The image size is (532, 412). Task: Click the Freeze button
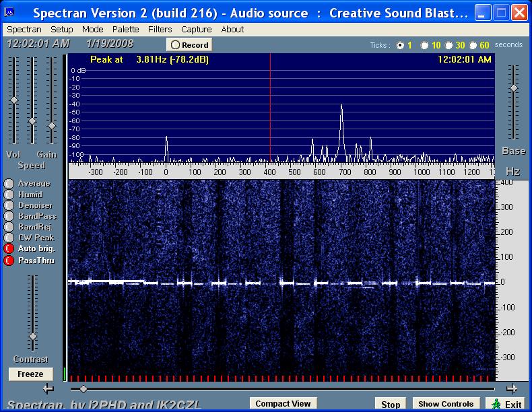[x=30, y=374]
